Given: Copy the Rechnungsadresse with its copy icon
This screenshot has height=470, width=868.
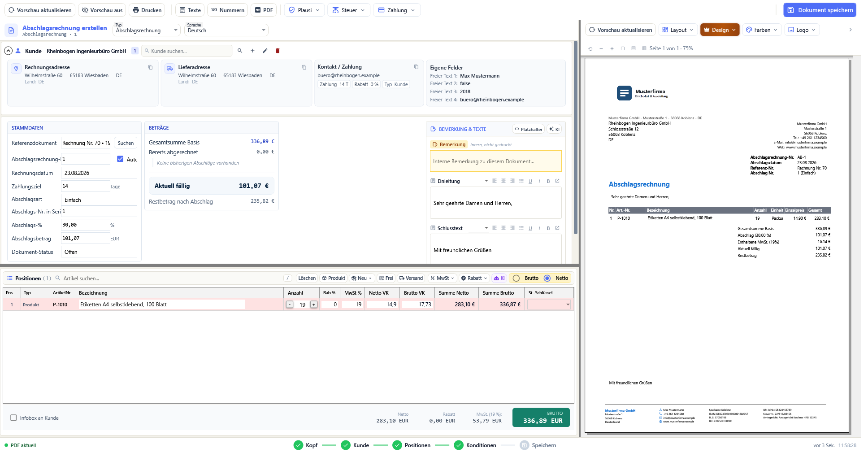Looking at the screenshot, I should pos(151,67).
